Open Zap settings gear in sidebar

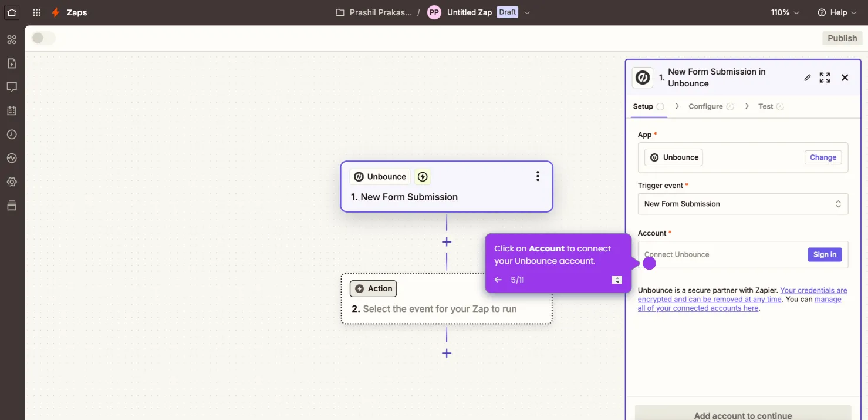(12, 182)
